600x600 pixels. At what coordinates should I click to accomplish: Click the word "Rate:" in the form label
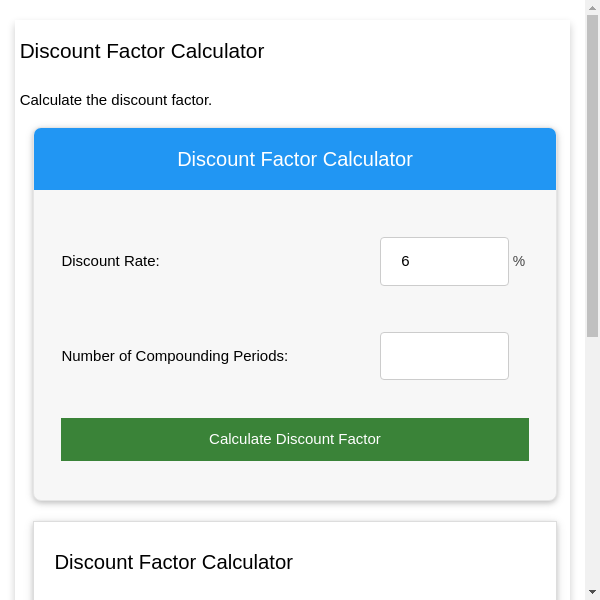click(138, 261)
